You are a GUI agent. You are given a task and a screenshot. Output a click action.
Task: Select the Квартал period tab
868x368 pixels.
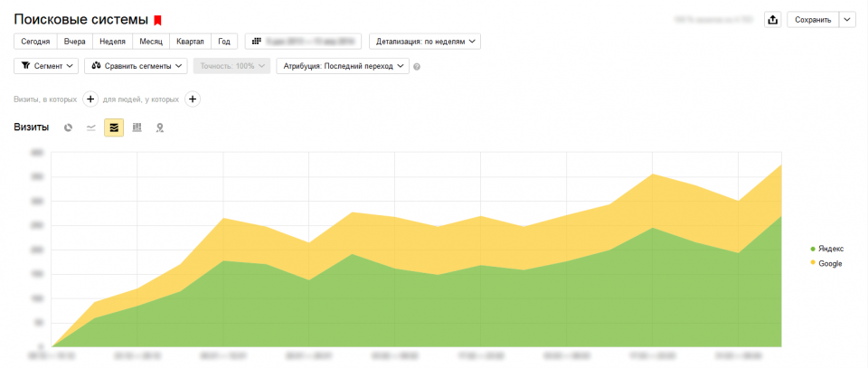click(190, 42)
